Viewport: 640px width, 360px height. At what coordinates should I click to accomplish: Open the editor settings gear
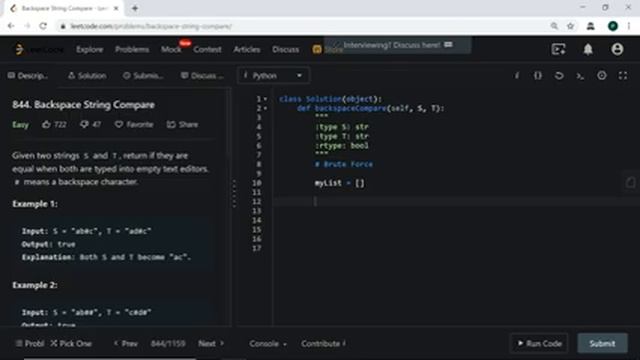602,76
